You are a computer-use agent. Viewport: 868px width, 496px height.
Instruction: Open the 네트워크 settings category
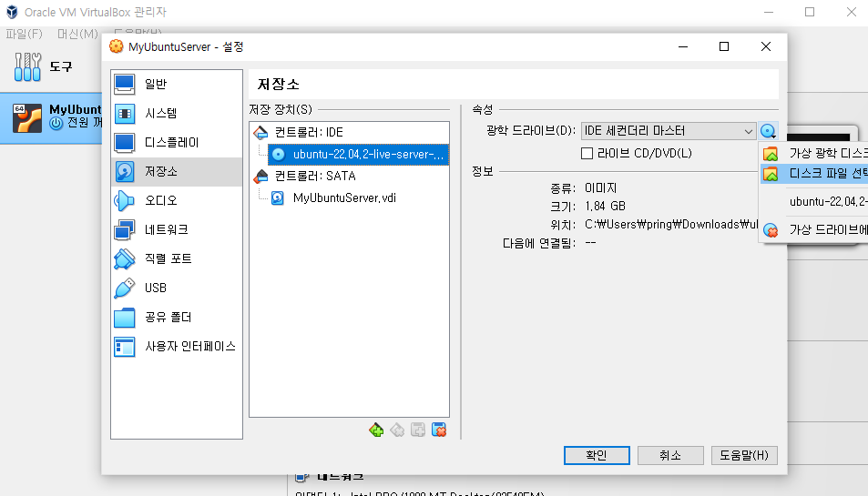tap(176, 230)
